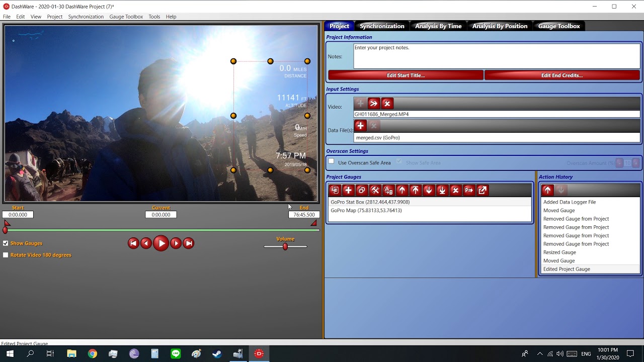This screenshot has width=644, height=362.
Task: Move selected gauge down one level
Action: 429,190
